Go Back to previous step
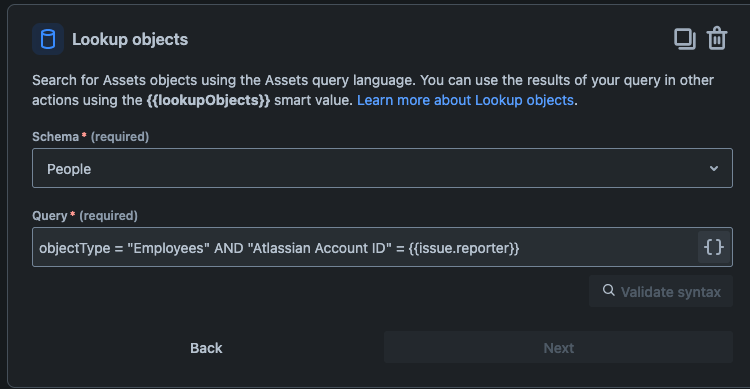This screenshot has width=750, height=389. pos(206,347)
